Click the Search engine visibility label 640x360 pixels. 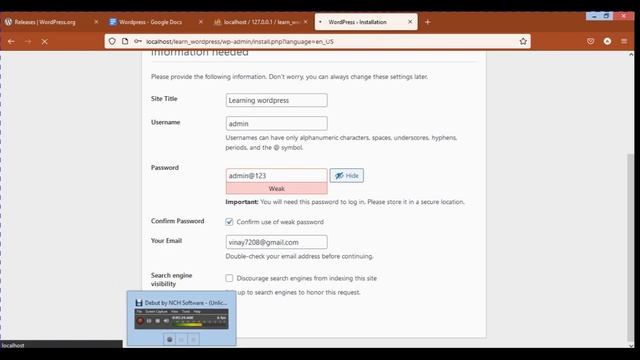point(171,280)
